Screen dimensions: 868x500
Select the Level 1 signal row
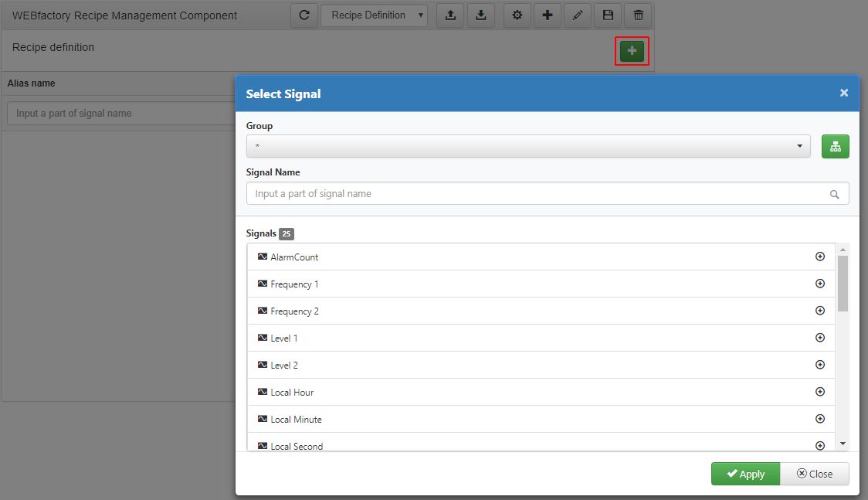point(541,338)
